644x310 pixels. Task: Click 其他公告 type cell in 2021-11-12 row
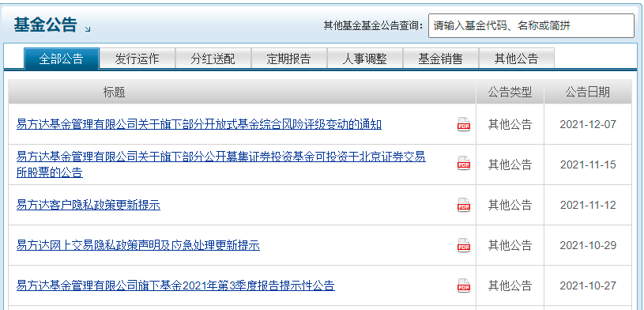[x=510, y=205]
